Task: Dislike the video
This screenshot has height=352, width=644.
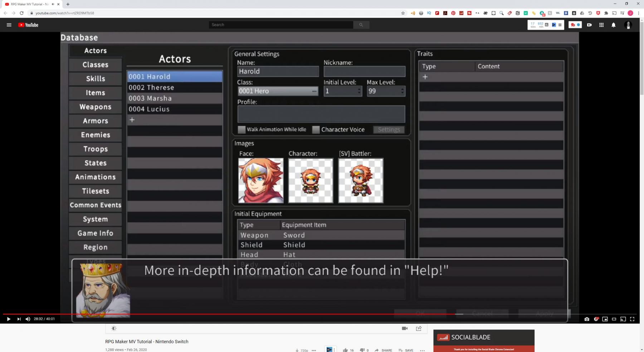Action: click(362, 350)
